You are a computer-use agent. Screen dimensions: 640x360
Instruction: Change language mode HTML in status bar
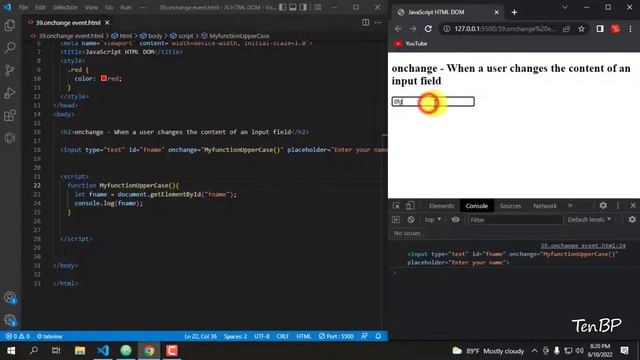pyautogui.click(x=303, y=336)
